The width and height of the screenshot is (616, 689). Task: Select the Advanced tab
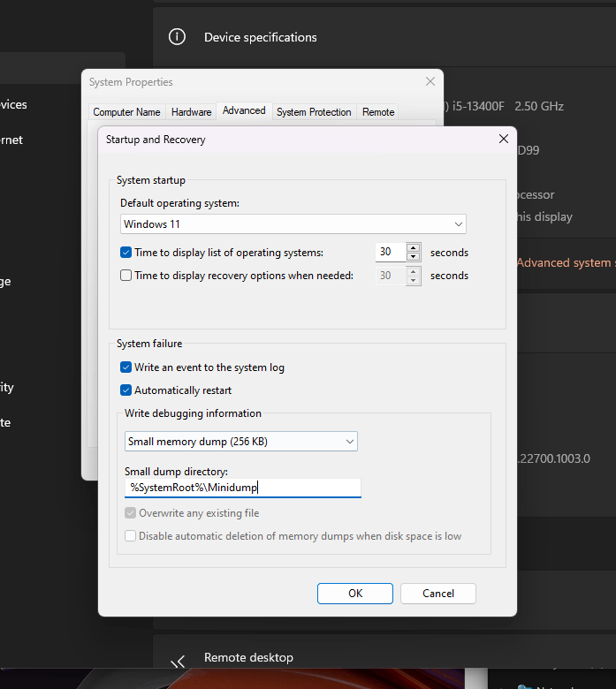244,110
